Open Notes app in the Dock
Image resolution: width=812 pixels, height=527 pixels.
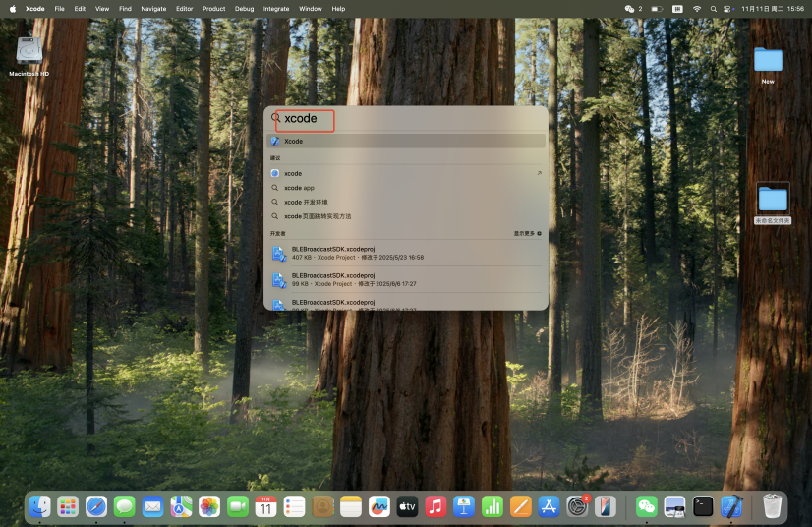click(351, 506)
